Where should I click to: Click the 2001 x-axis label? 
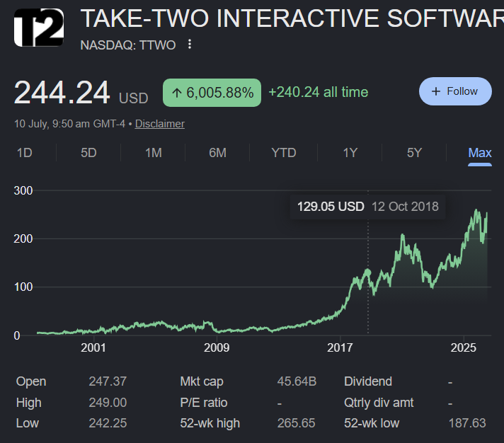tap(93, 347)
